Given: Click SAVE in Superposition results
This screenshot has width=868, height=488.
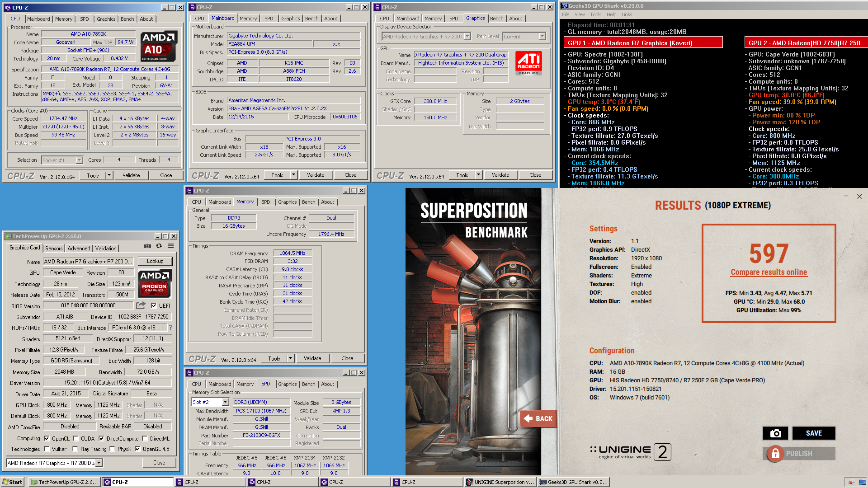Looking at the screenshot, I should (814, 433).
